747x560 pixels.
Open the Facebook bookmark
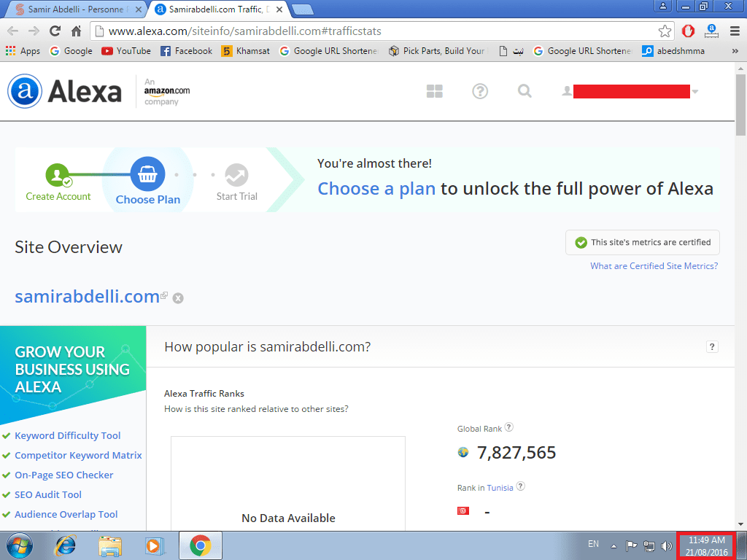click(186, 51)
